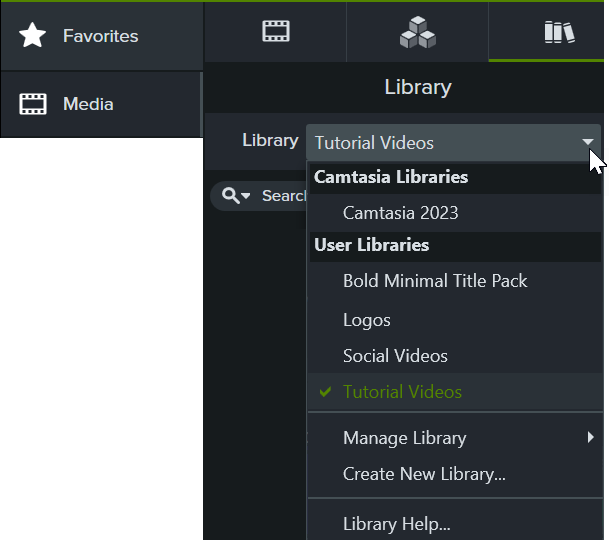Click Create New Library...
Image resolution: width=609 pixels, height=540 pixels.
(x=424, y=474)
